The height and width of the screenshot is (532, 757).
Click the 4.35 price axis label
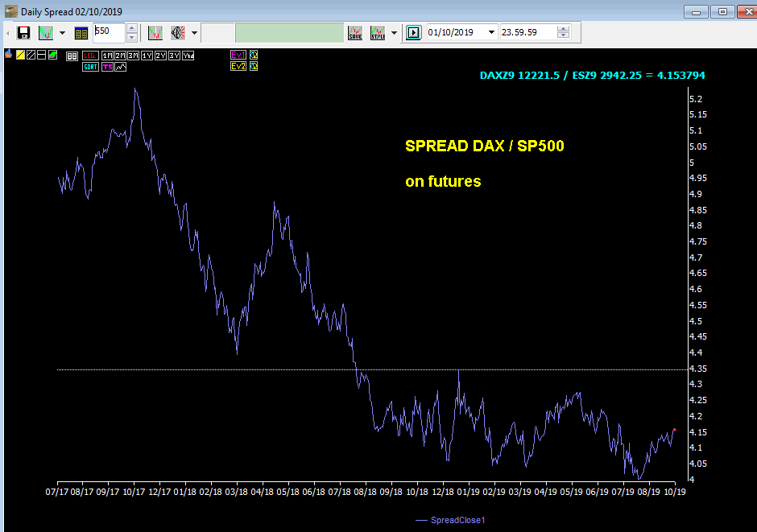698,369
